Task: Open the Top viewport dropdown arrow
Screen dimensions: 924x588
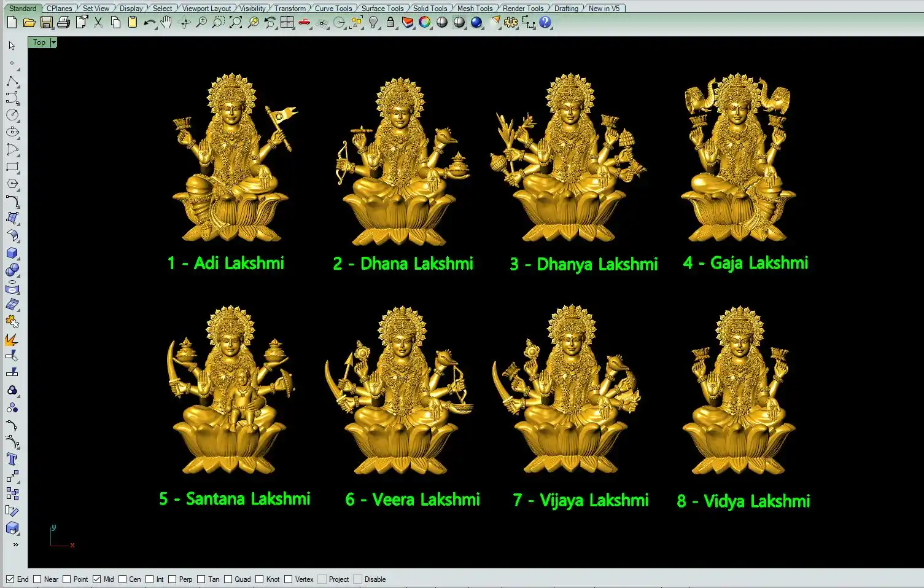Action: click(53, 42)
